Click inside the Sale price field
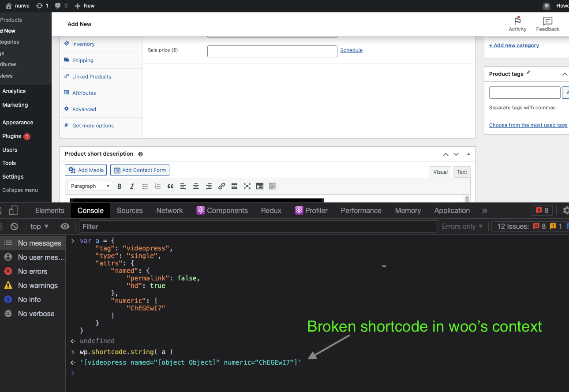Viewport: 569px width, 392px height. 272,51
